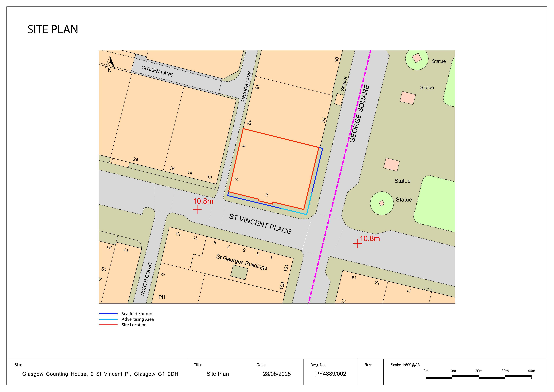The height and width of the screenshot is (392, 554).
Task: Click the Date: field label
Action: [261, 365]
